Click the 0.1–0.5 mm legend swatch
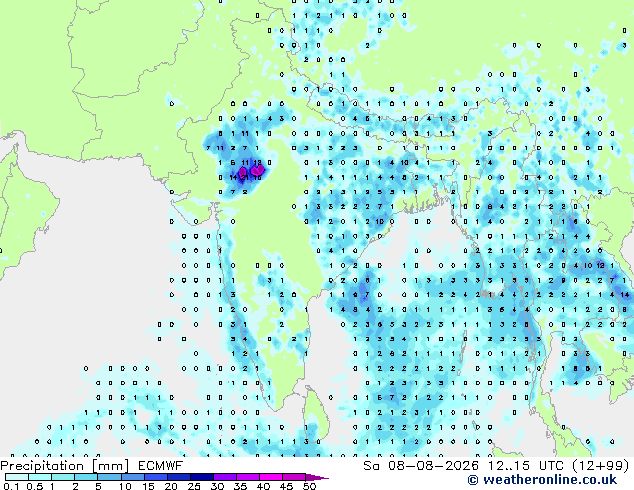 click(17, 477)
